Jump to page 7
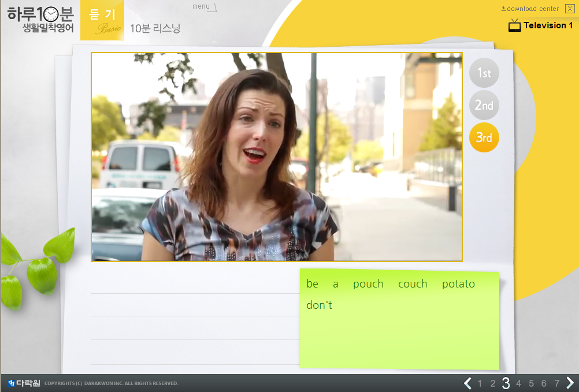Image resolution: width=579 pixels, height=392 pixels. (x=556, y=383)
